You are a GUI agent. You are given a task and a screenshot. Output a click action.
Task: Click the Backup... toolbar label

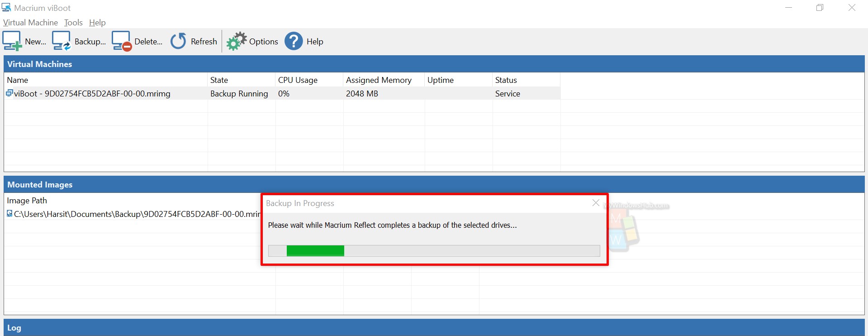(90, 41)
